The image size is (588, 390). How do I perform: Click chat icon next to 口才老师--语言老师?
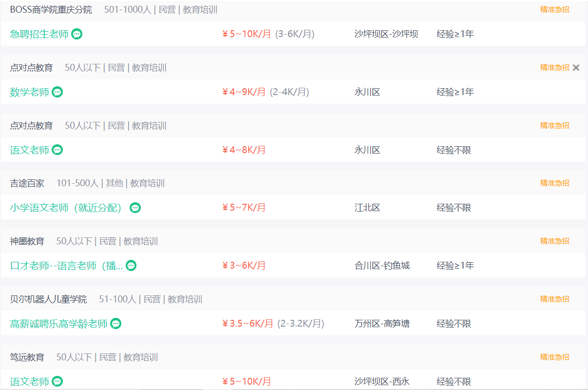click(131, 266)
